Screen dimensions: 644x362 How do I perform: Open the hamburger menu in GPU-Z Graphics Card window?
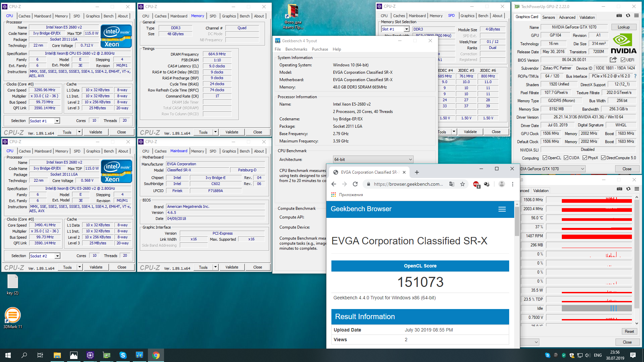[636, 15]
